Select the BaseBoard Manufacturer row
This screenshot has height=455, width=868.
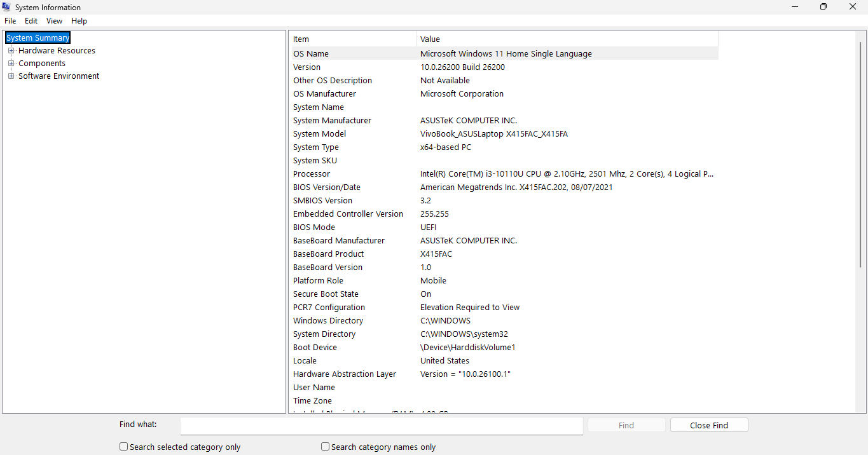pyautogui.click(x=505, y=241)
